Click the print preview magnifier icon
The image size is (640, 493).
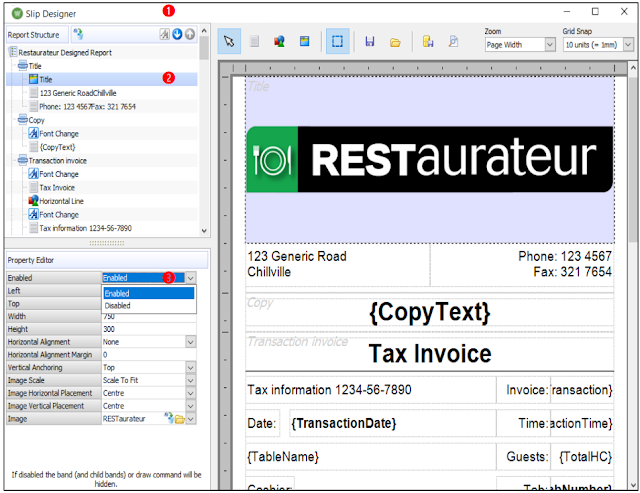[453, 41]
